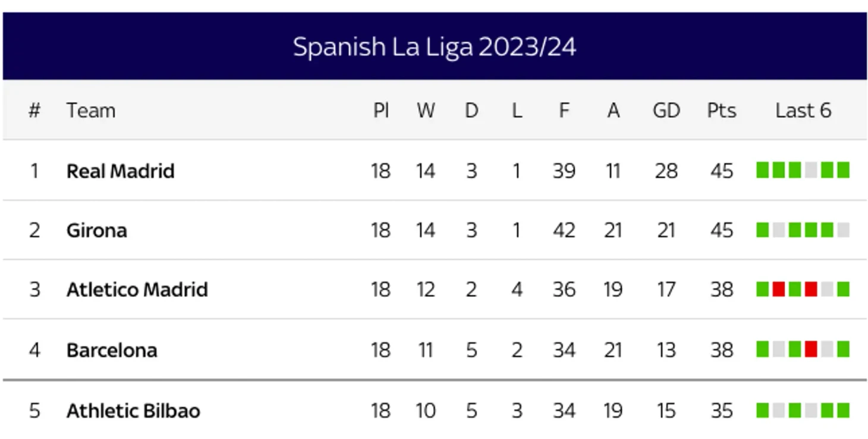Click Real Madrid's grey draw form square
The width and height of the screenshot is (868, 439).
(x=811, y=171)
